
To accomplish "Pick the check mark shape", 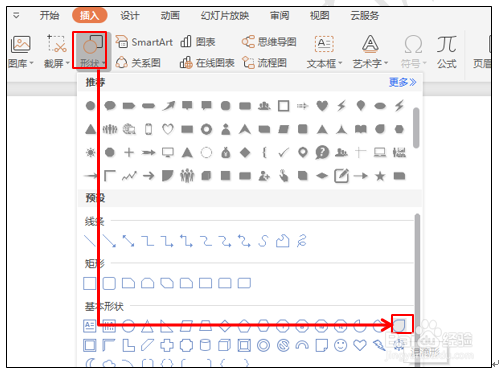I will (x=283, y=152).
